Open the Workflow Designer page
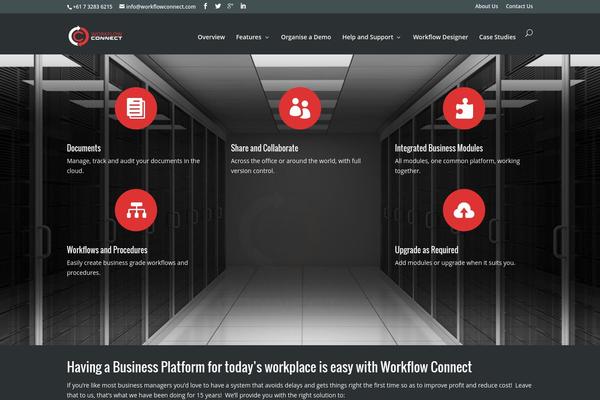This screenshot has height=400, width=600. (x=440, y=37)
